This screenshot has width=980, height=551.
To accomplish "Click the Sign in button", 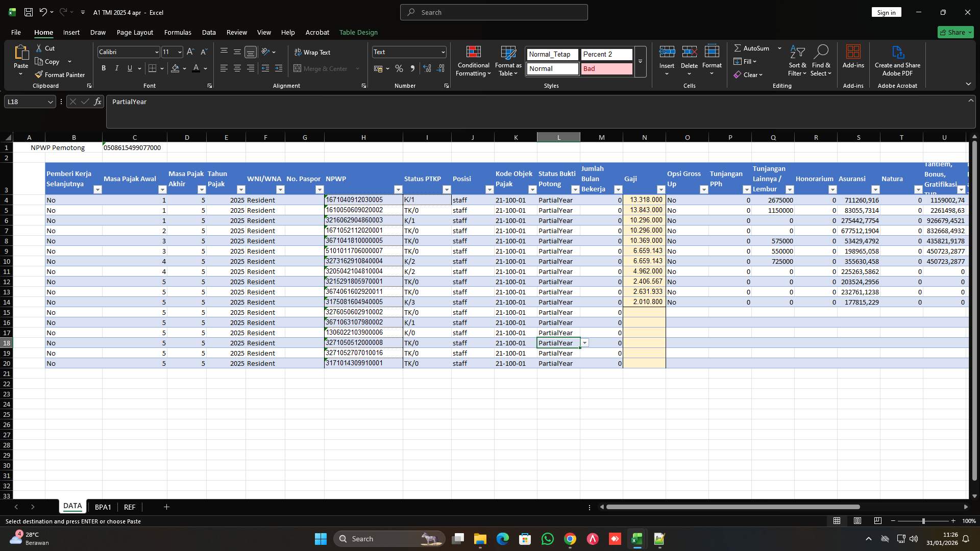I will tap(886, 12).
